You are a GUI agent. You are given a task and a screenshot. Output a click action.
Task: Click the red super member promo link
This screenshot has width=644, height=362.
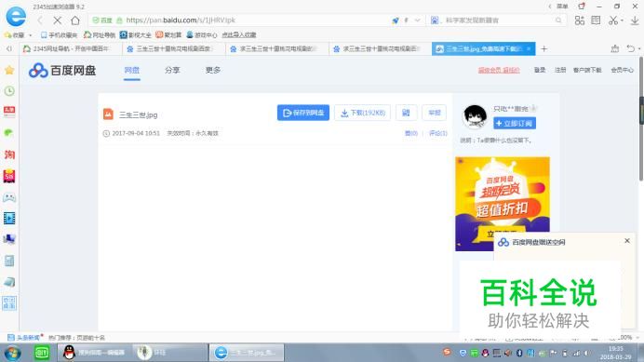click(499, 71)
